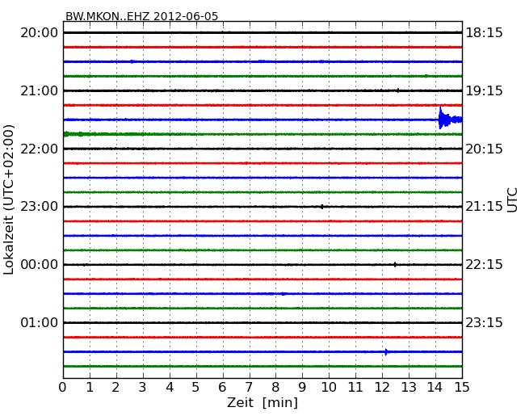The image size is (525, 420).
Task: Select the 20:00 local time label
Action: pyautogui.click(x=40, y=33)
